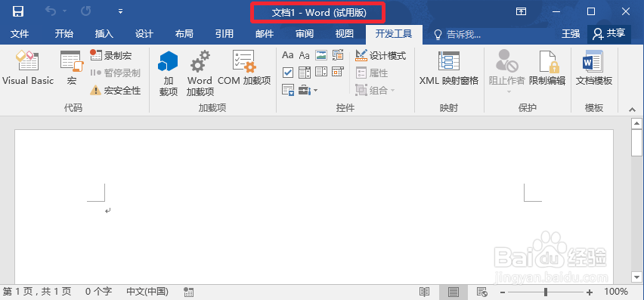Open Ribbon Display Options
The width and height of the screenshot is (644, 300).
[521, 11]
